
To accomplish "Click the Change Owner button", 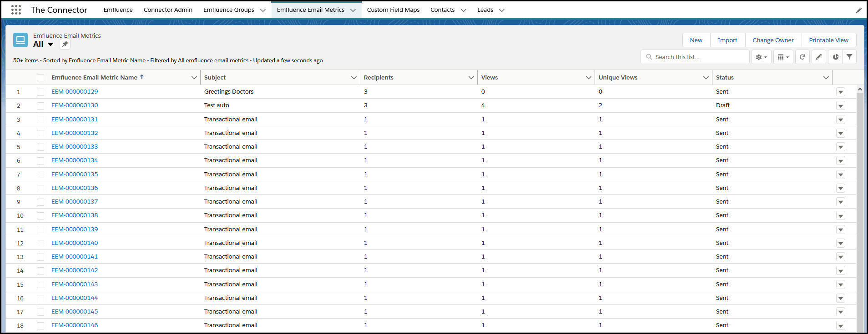I will (x=773, y=40).
